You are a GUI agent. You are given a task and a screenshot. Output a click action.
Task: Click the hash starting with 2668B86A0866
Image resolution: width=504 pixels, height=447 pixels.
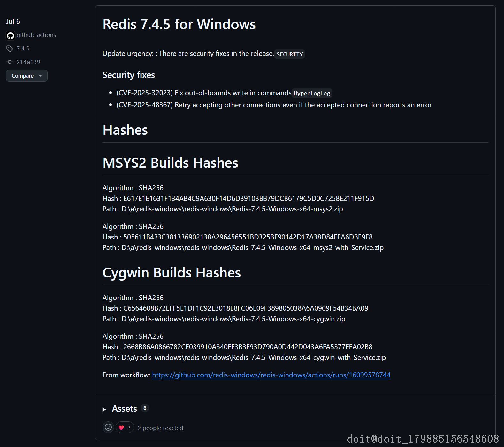[x=248, y=347]
